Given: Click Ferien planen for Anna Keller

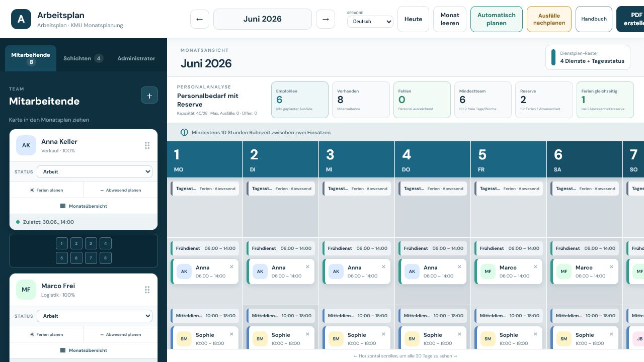Looking at the screenshot, I should point(47,191).
